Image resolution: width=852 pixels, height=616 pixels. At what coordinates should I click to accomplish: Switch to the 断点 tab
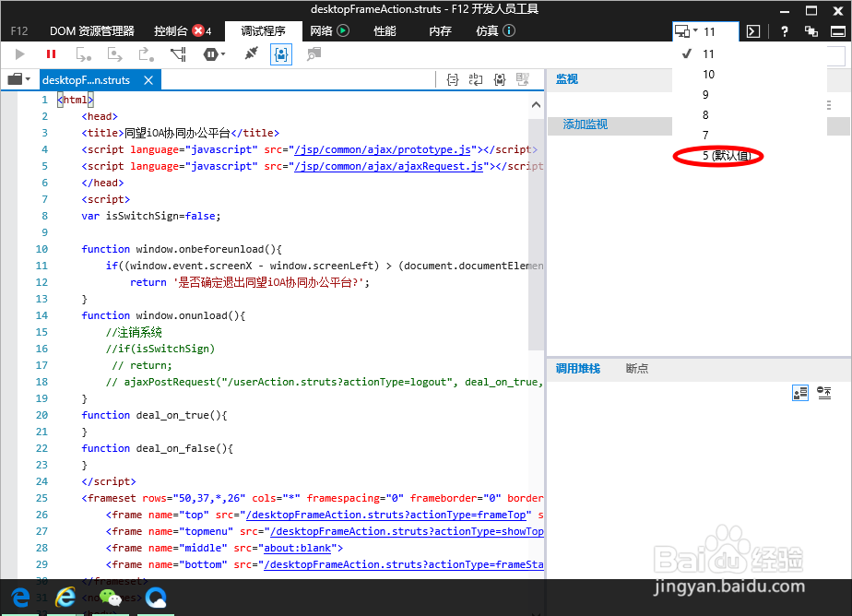(637, 369)
